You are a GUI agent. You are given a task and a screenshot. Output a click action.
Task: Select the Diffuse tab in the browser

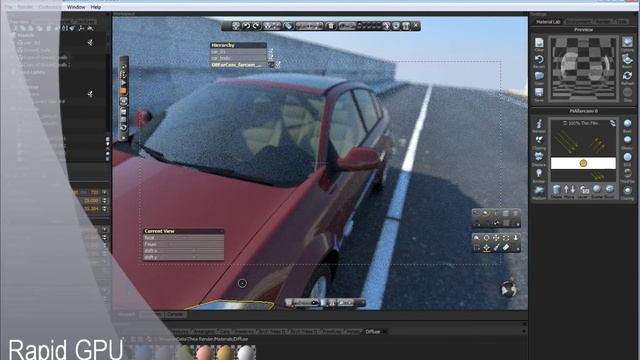coord(373,332)
